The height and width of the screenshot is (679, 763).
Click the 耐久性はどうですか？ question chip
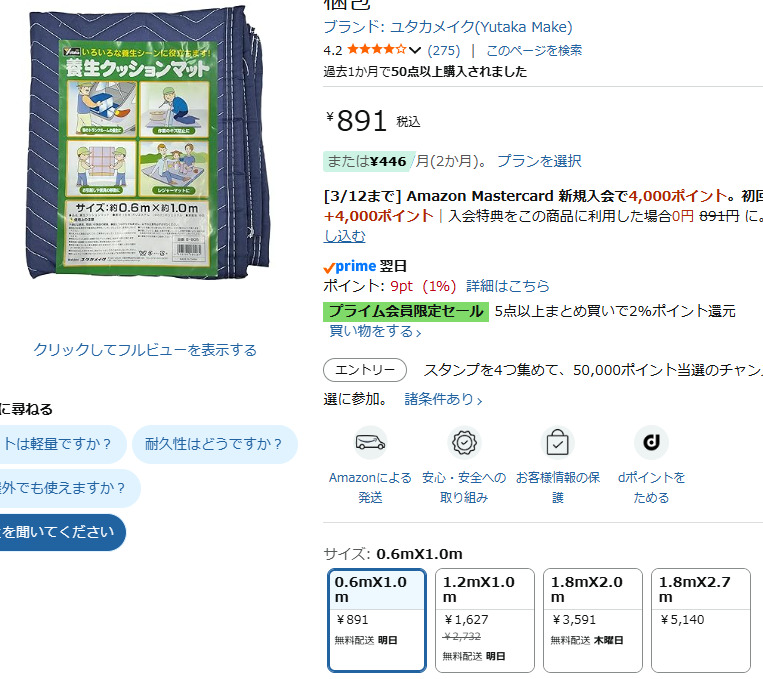(x=215, y=444)
